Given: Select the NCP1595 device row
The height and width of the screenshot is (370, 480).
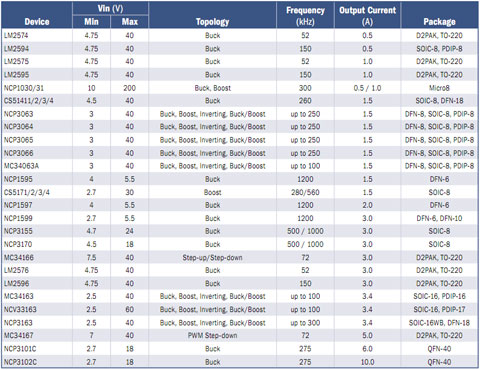Looking at the screenshot, I should click(x=240, y=179).
